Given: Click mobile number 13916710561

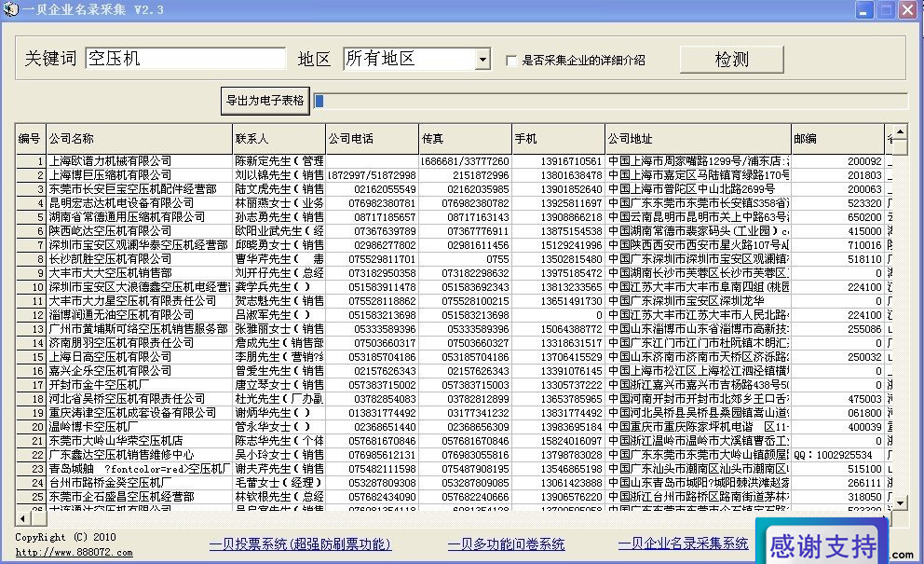Looking at the screenshot, I should pyautogui.click(x=558, y=161).
